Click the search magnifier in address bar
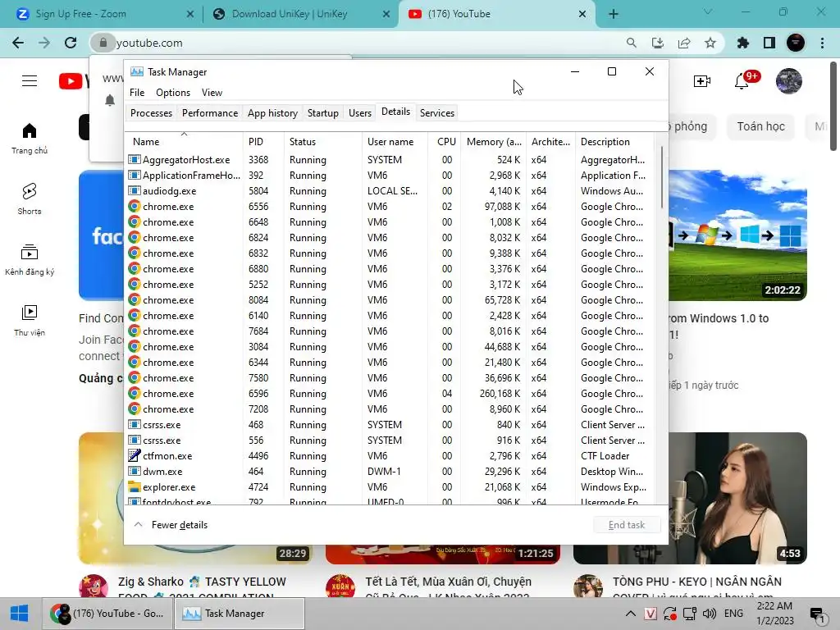This screenshot has height=630, width=840. (632, 43)
